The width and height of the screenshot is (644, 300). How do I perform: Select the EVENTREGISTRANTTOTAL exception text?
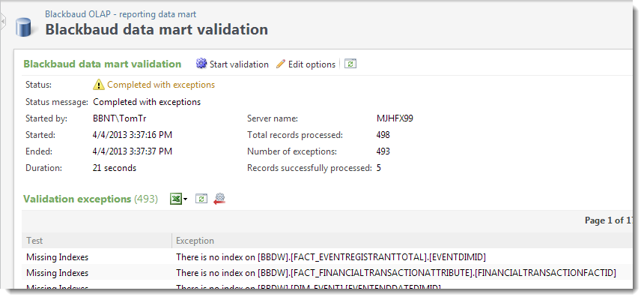(x=331, y=257)
